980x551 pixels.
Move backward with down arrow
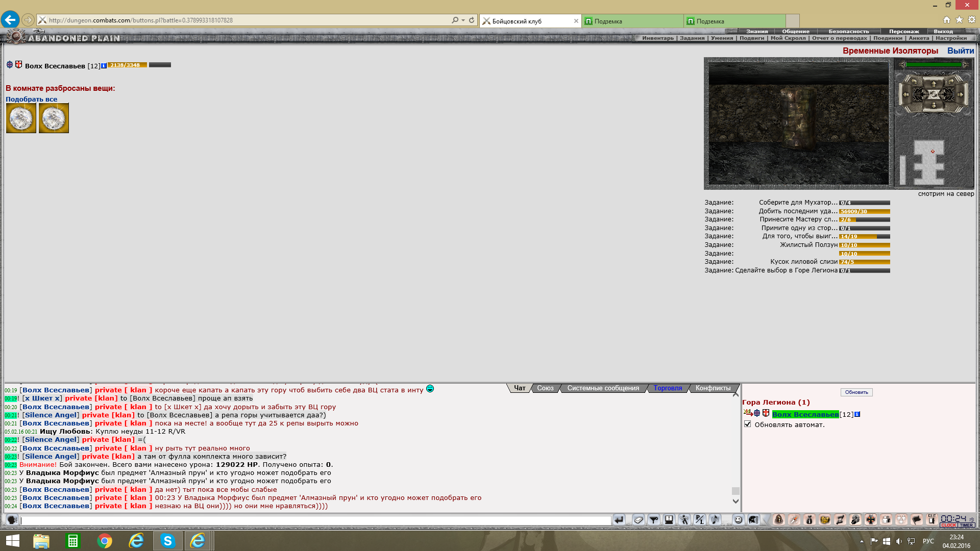click(x=934, y=106)
